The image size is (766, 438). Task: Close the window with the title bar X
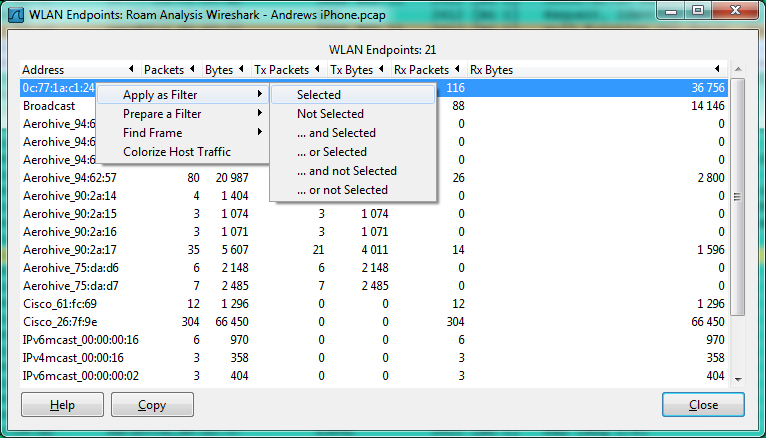735,10
